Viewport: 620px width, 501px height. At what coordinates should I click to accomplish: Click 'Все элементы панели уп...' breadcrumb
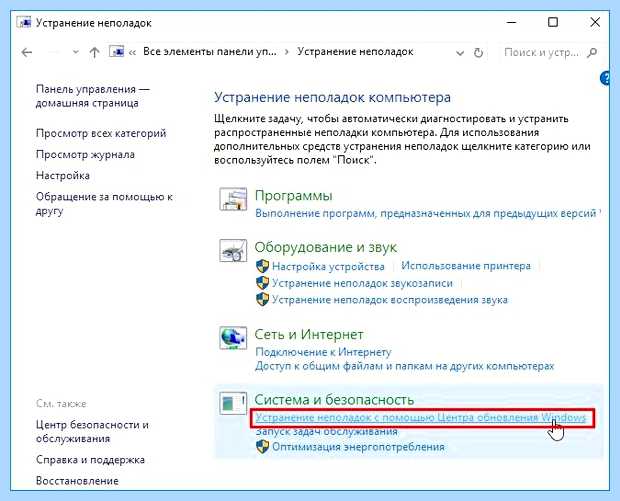210,52
